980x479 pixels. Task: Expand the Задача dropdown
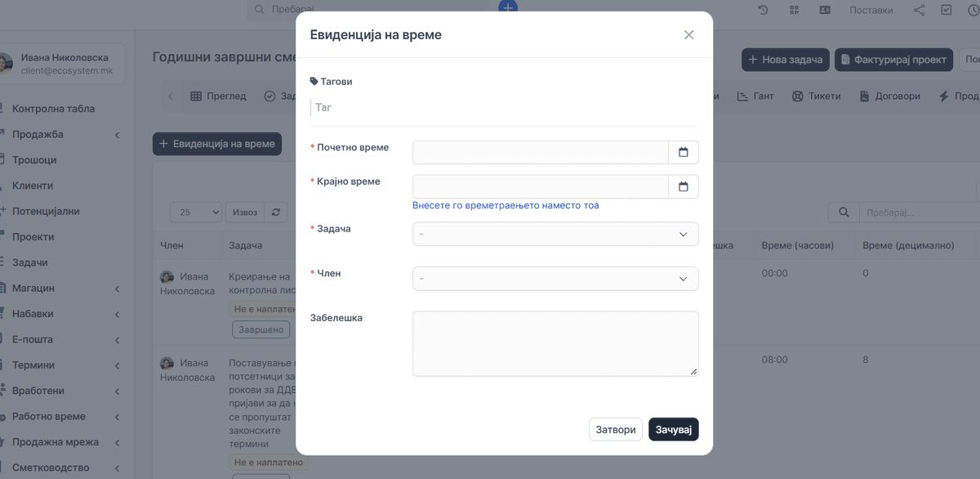point(555,234)
